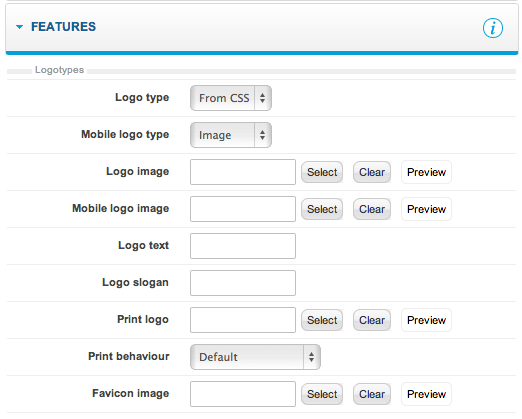Preview the Mobile logo image

tap(426, 209)
